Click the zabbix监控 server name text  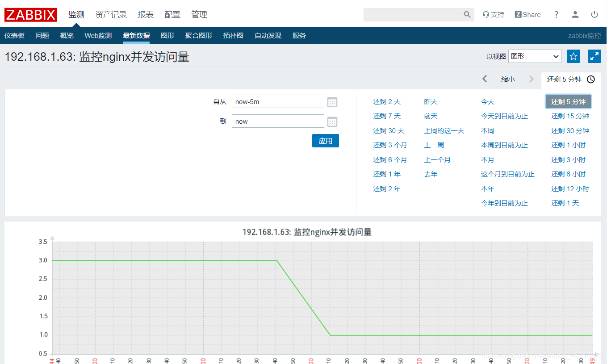pyautogui.click(x=585, y=36)
